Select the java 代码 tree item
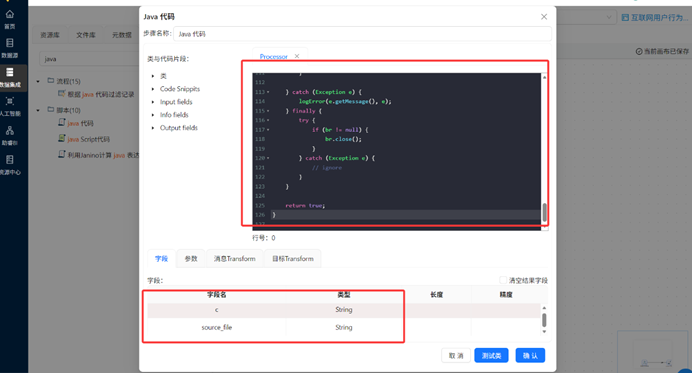This screenshot has width=692, height=373. coord(80,123)
